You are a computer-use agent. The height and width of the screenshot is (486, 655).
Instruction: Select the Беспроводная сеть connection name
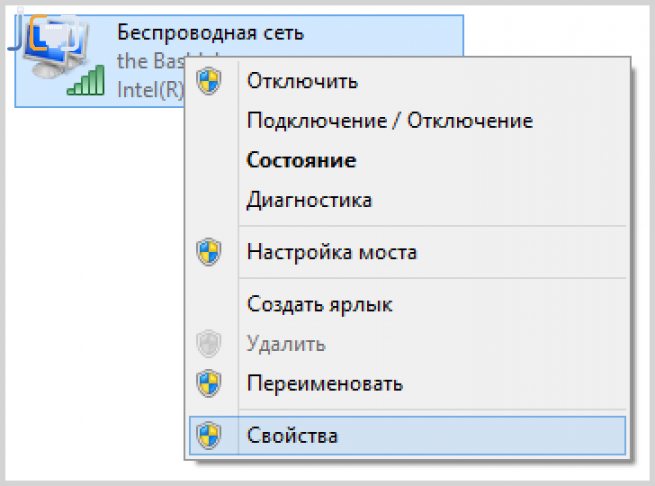(x=210, y=33)
